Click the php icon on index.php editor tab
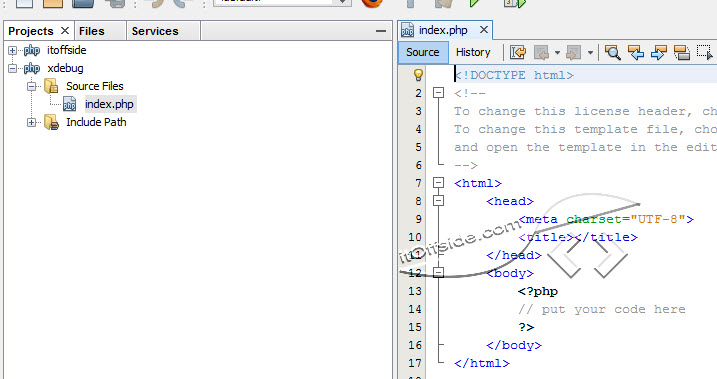Screen dimensions: 717x379 tap(407, 30)
